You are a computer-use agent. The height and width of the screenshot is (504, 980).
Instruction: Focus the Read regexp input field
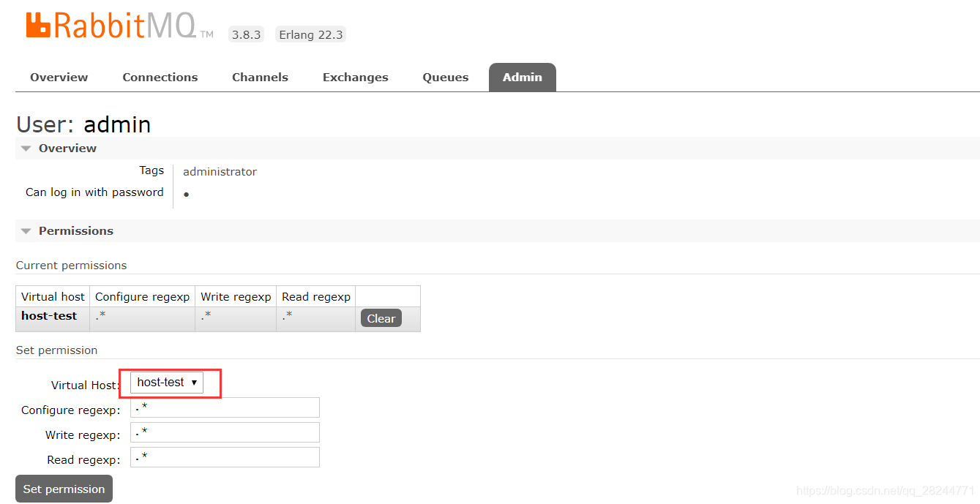pos(225,457)
